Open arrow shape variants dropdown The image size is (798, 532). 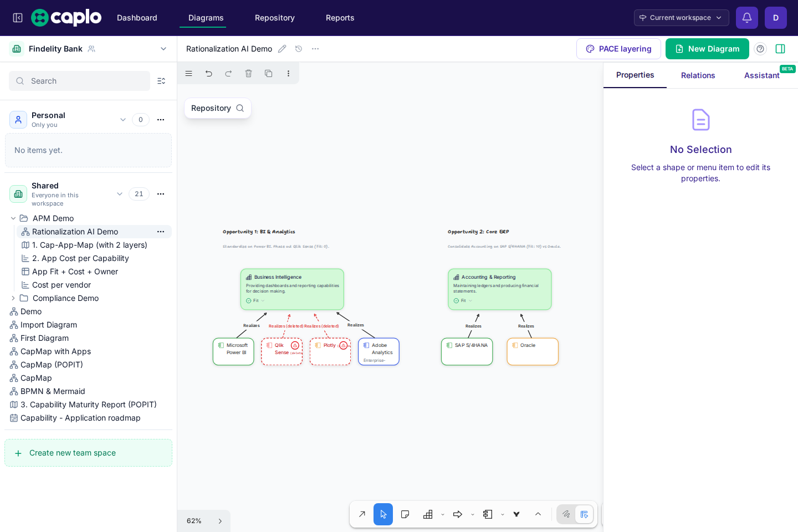[473, 515]
